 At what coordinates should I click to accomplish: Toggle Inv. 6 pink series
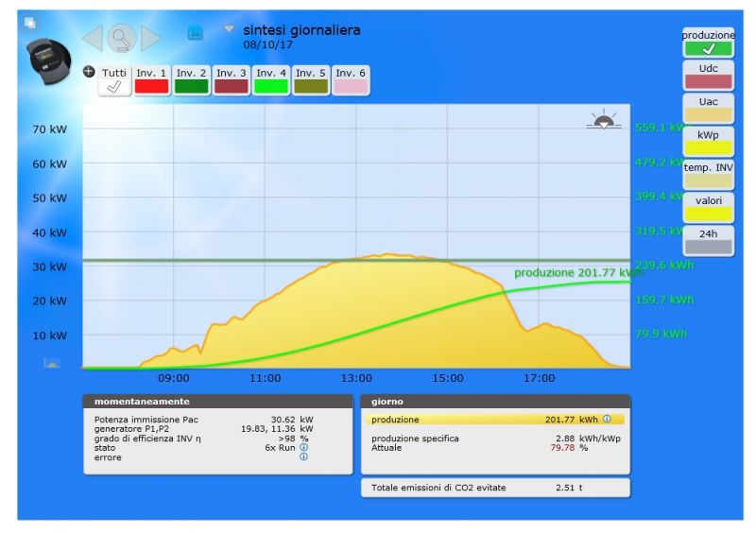(351, 80)
